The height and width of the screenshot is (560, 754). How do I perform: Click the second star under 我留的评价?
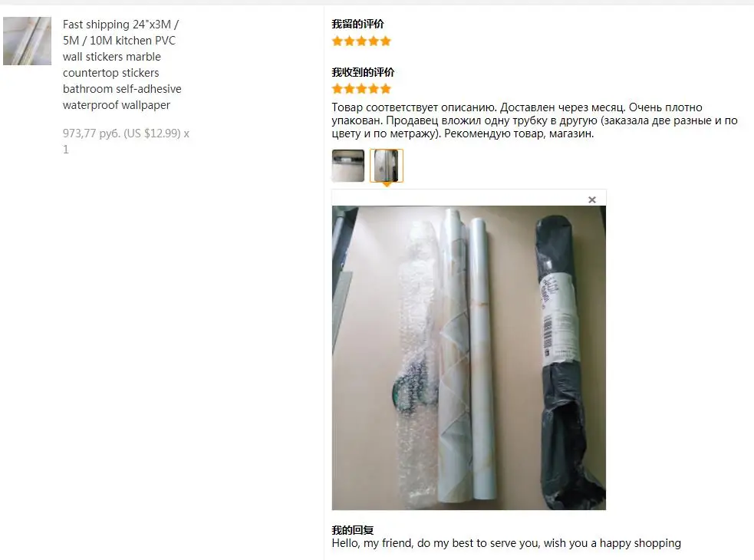pyautogui.click(x=350, y=41)
